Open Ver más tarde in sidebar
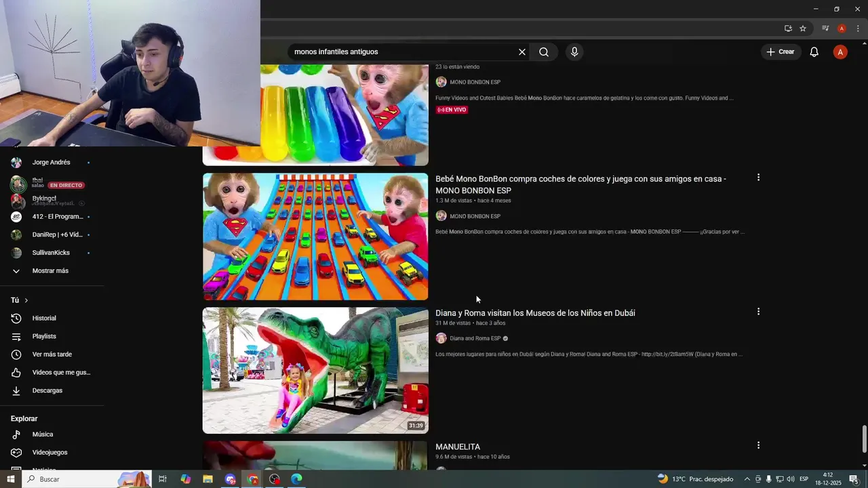Screen dimensions: 868x488 point(52,354)
